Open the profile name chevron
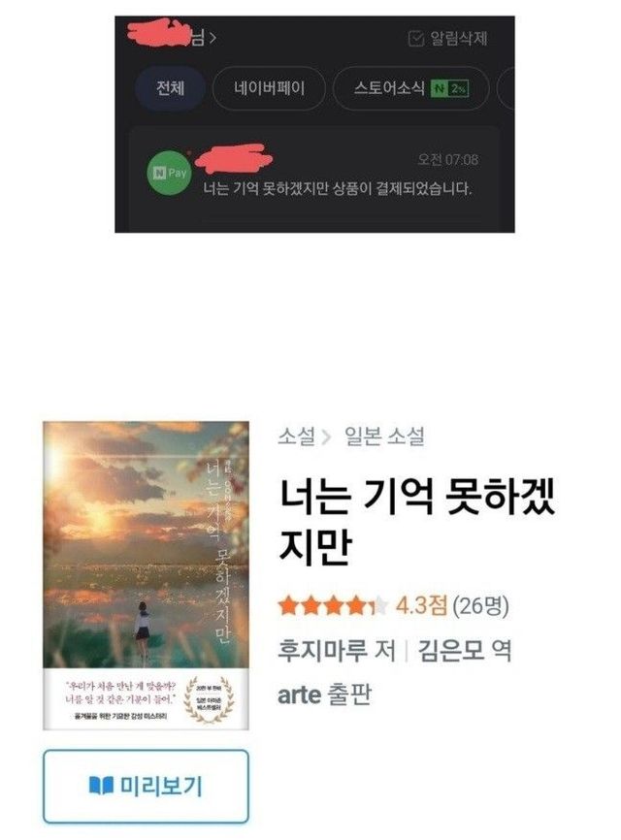Viewport: 621px width, 840px height. pyautogui.click(x=212, y=38)
